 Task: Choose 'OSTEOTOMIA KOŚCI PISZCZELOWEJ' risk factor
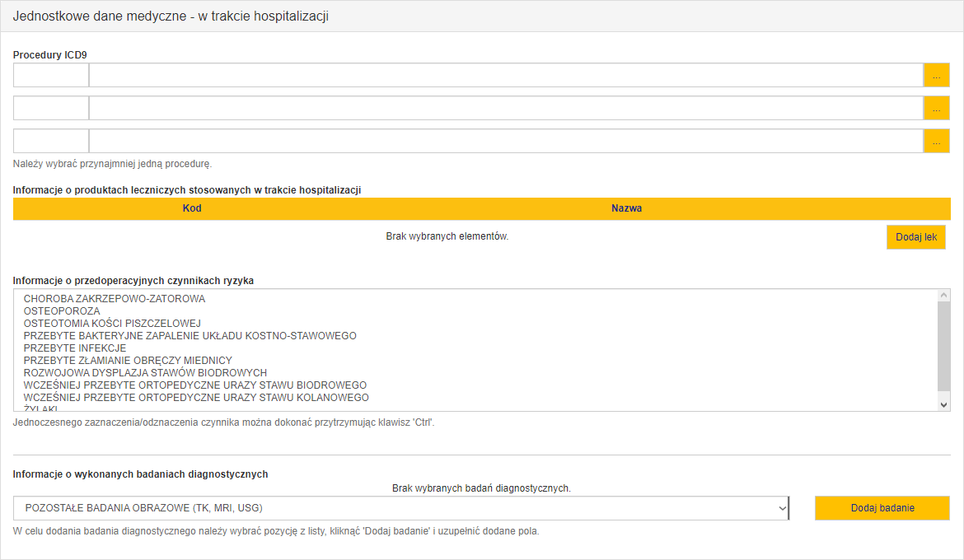112,324
